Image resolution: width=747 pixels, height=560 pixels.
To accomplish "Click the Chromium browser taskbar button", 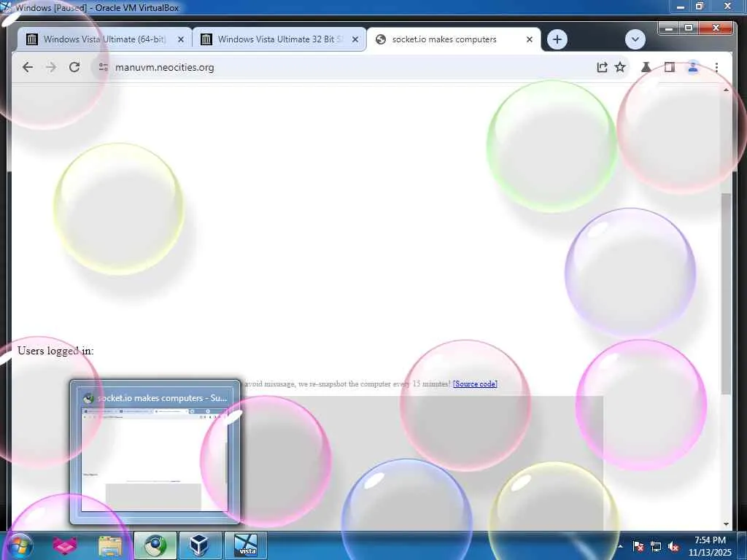I will (155, 545).
